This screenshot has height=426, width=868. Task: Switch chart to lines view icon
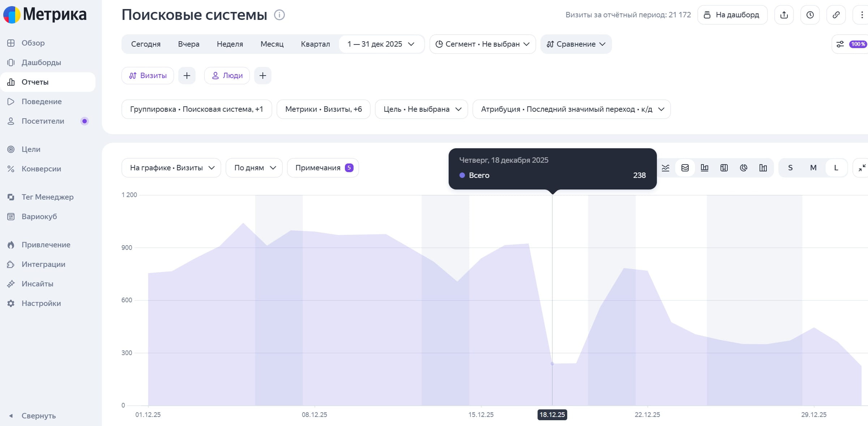666,168
